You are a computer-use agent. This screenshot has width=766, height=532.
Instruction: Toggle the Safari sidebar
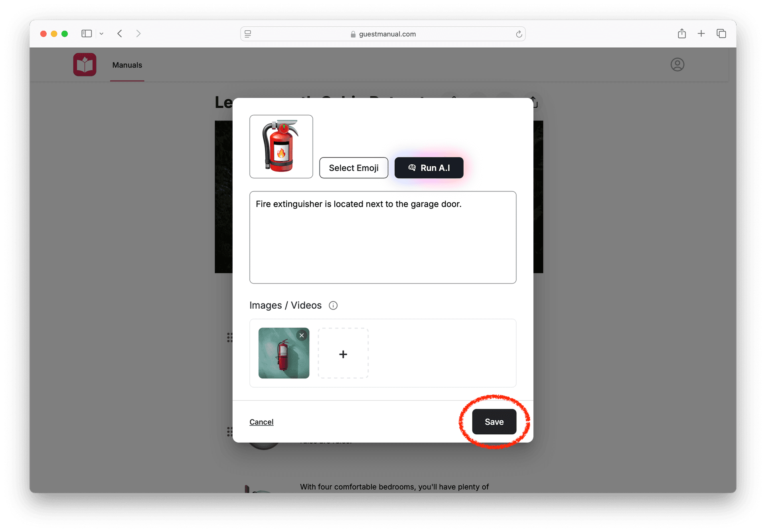point(87,34)
